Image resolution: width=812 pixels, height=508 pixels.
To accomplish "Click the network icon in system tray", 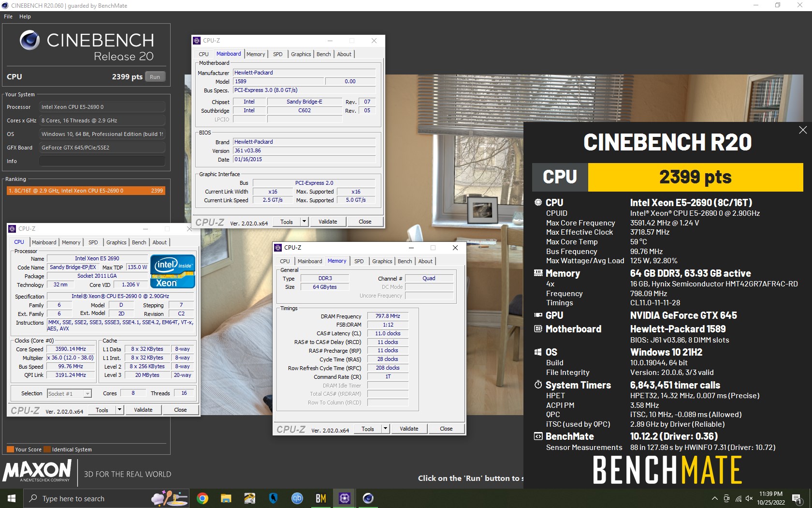I will [739, 498].
